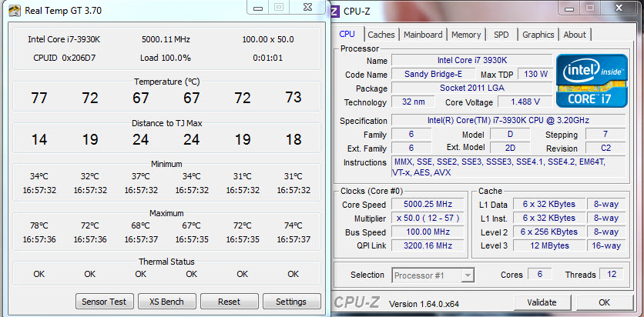Minimize the Real Temp GT window
The height and width of the screenshot is (317, 644).
258,8
